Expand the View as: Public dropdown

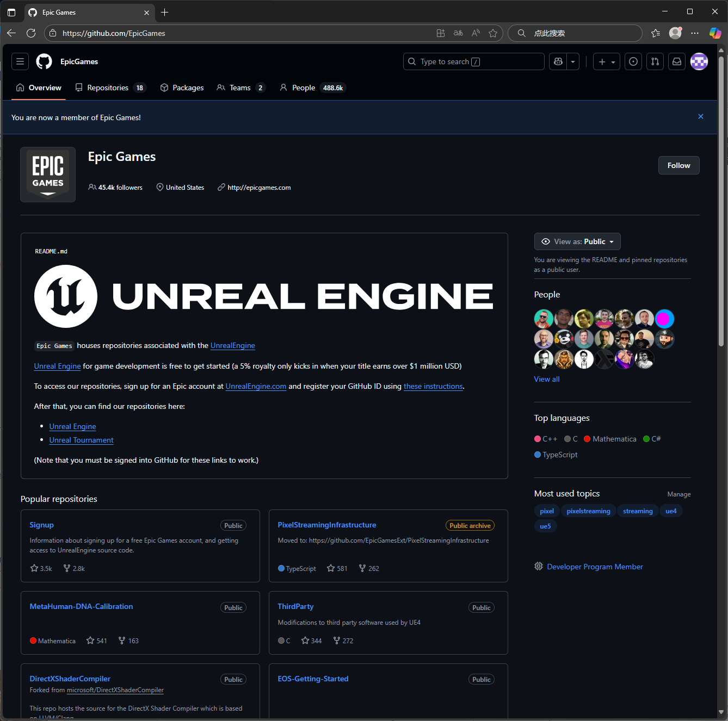click(x=577, y=241)
